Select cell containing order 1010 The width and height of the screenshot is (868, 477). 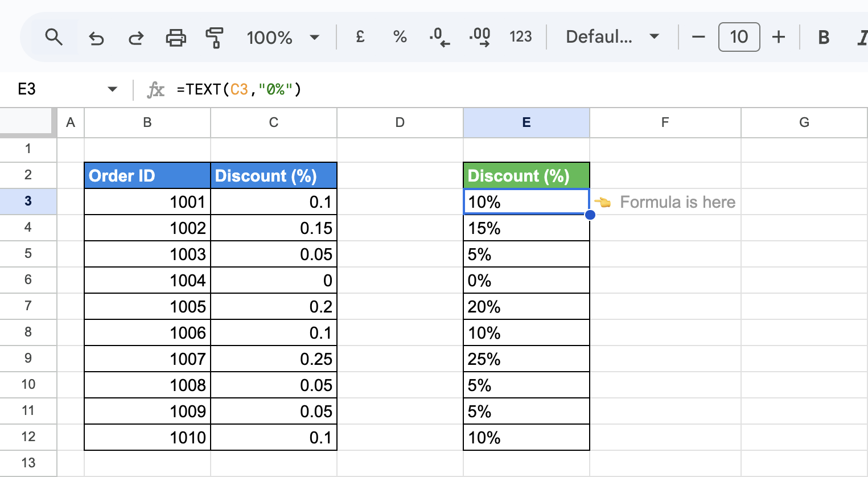(147, 437)
